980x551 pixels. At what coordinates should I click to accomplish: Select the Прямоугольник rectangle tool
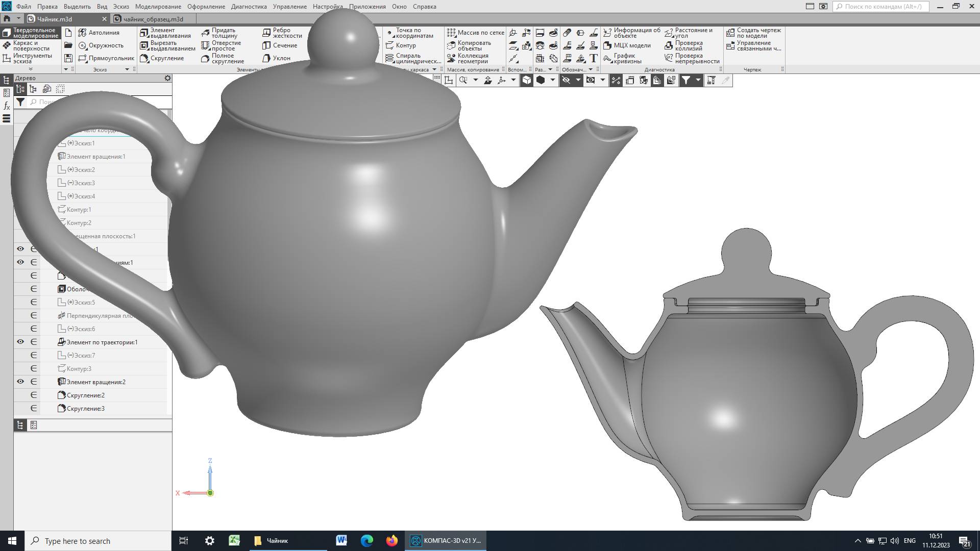[x=106, y=58]
